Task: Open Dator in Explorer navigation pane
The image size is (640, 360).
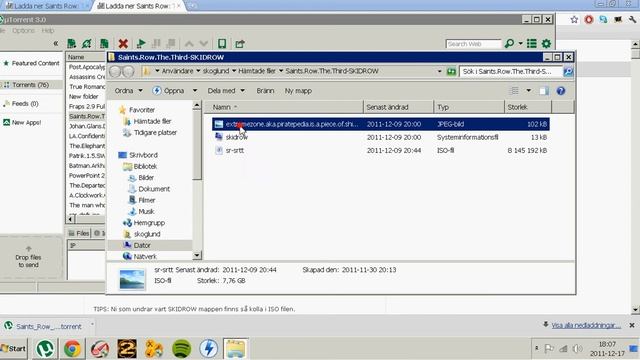Action: [142, 245]
